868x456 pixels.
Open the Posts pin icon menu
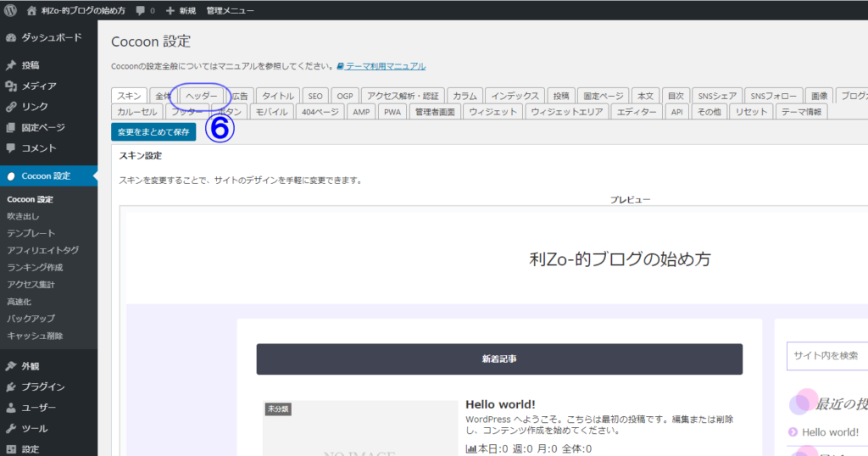click(x=11, y=65)
